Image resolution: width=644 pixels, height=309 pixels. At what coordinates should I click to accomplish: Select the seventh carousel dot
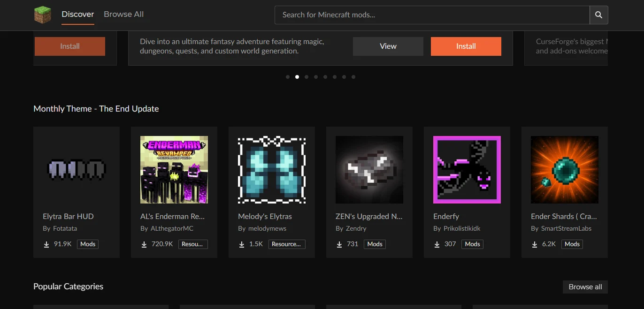(x=344, y=77)
